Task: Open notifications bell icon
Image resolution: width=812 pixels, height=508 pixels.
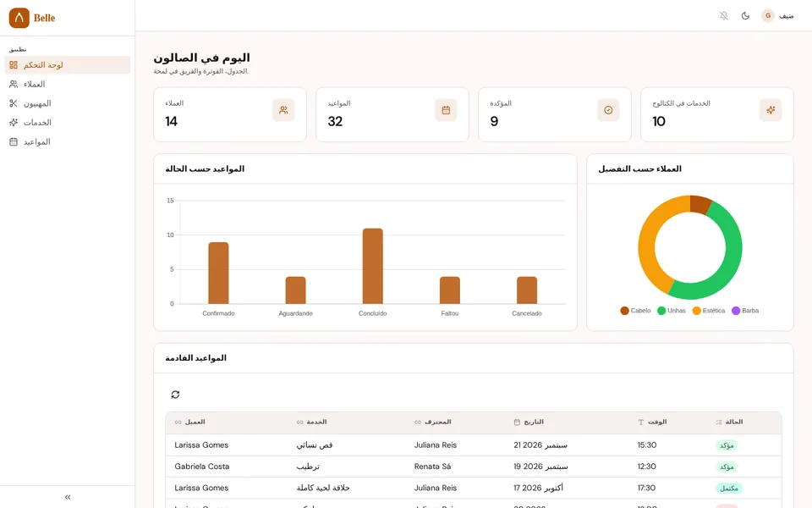Action: [724, 15]
